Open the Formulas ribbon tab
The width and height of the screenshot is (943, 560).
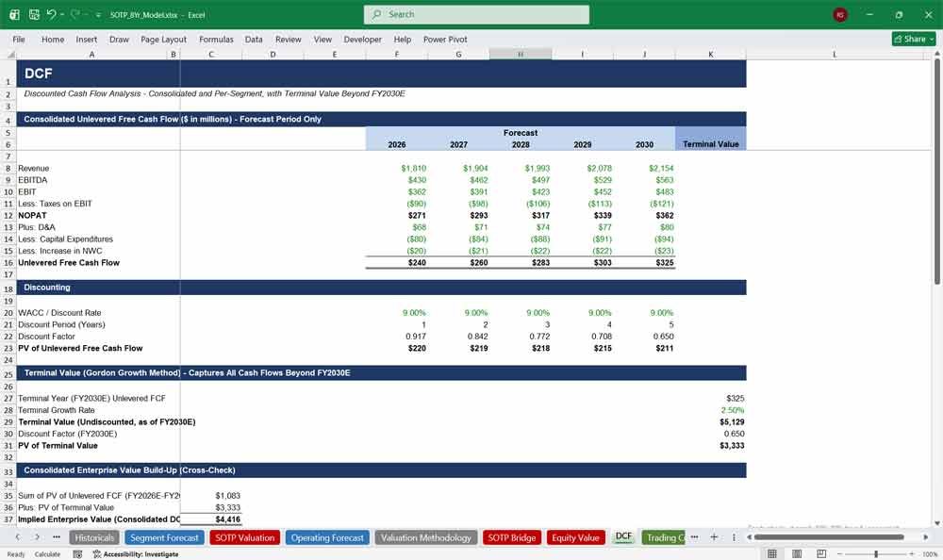coord(216,39)
